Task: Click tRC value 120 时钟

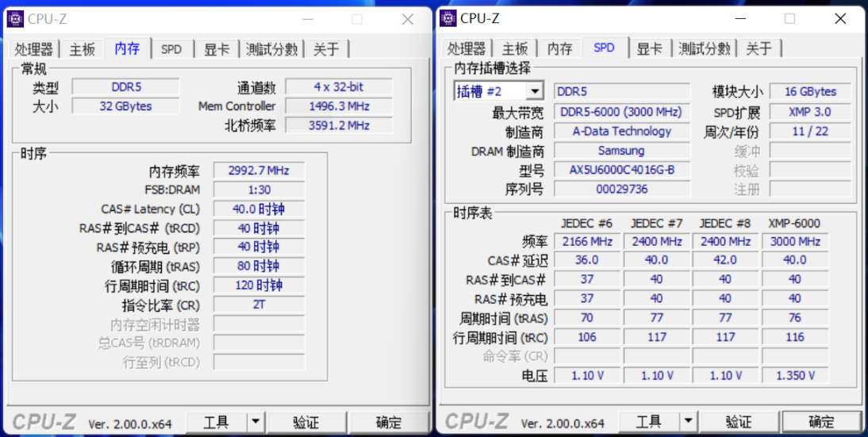Action: (259, 286)
